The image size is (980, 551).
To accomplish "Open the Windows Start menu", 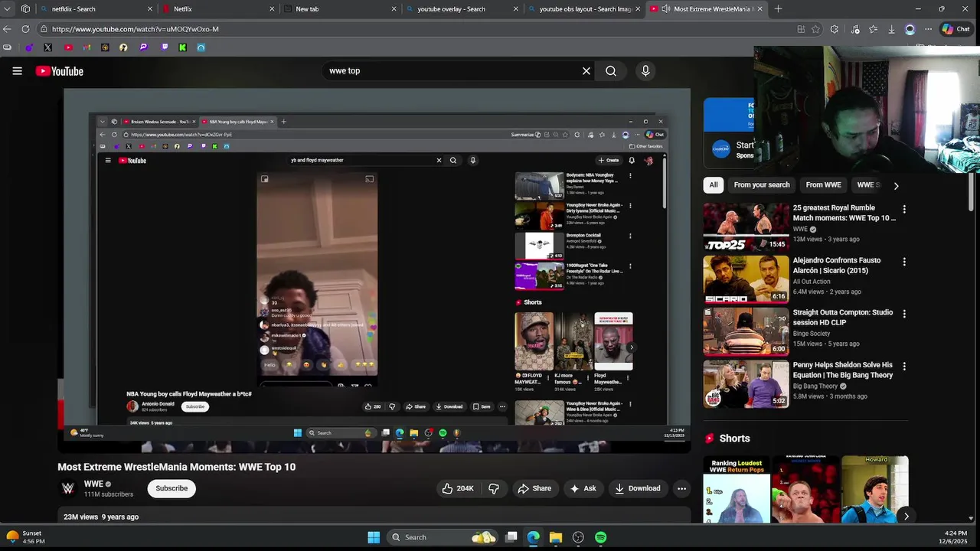I will 374,537.
